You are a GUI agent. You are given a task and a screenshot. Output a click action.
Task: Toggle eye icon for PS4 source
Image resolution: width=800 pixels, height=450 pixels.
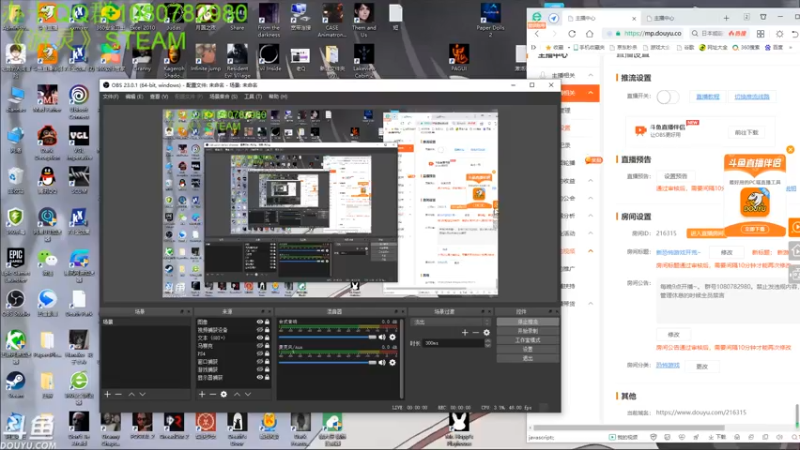259,354
